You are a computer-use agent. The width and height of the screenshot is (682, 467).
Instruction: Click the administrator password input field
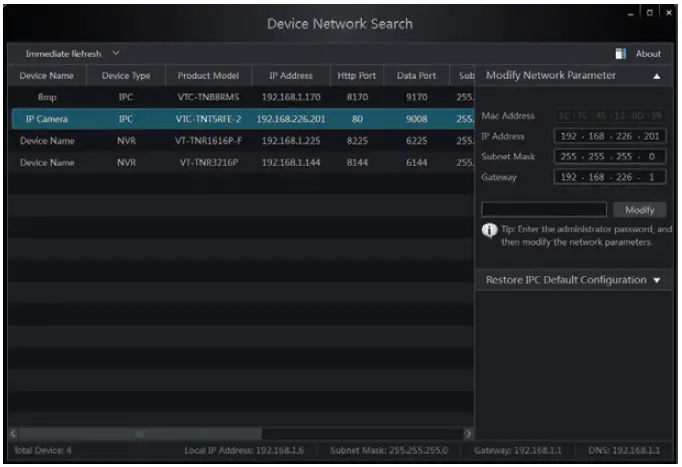pyautogui.click(x=544, y=210)
